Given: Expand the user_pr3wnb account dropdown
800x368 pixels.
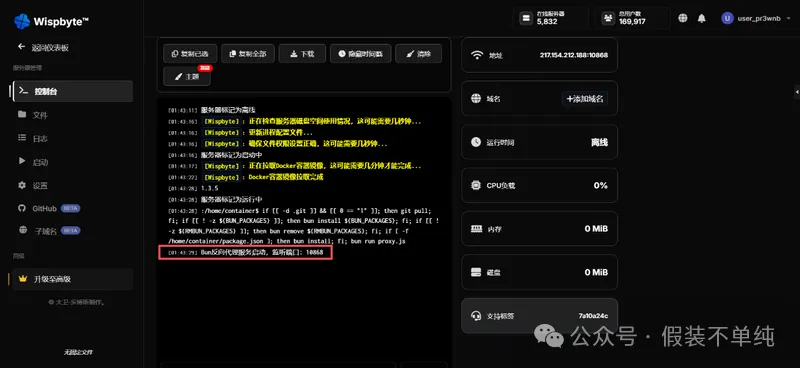Looking at the screenshot, I should 787,18.
